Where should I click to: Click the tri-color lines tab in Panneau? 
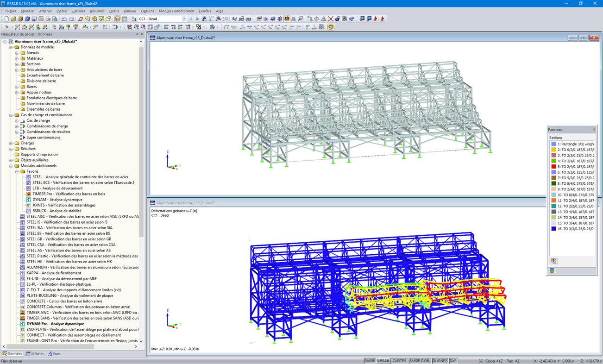coord(552,270)
